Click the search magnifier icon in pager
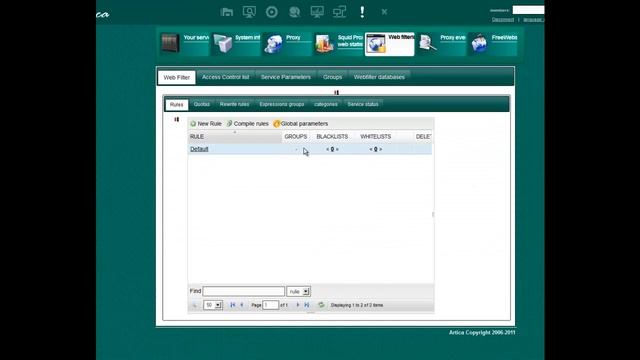Screen dimensions: 640x360 pos(195,305)
